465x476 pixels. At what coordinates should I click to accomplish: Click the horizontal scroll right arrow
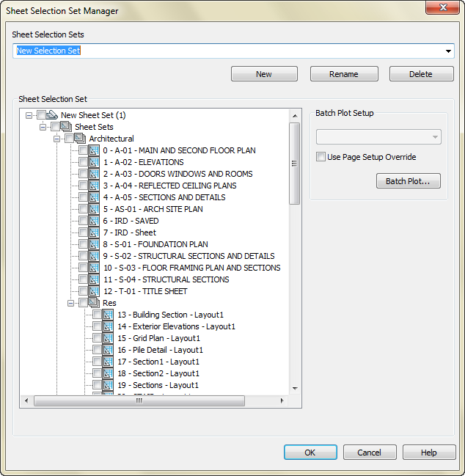(x=282, y=400)
